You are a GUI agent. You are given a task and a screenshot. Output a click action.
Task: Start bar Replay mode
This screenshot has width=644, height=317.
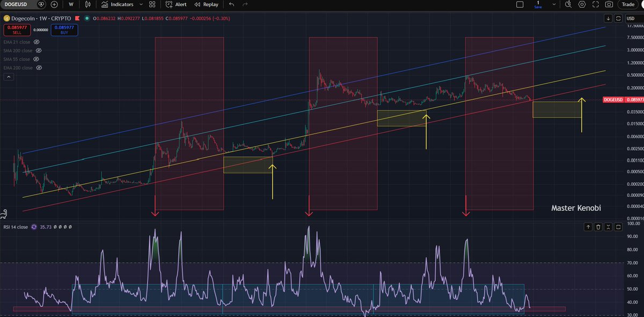tap(207, 4)
